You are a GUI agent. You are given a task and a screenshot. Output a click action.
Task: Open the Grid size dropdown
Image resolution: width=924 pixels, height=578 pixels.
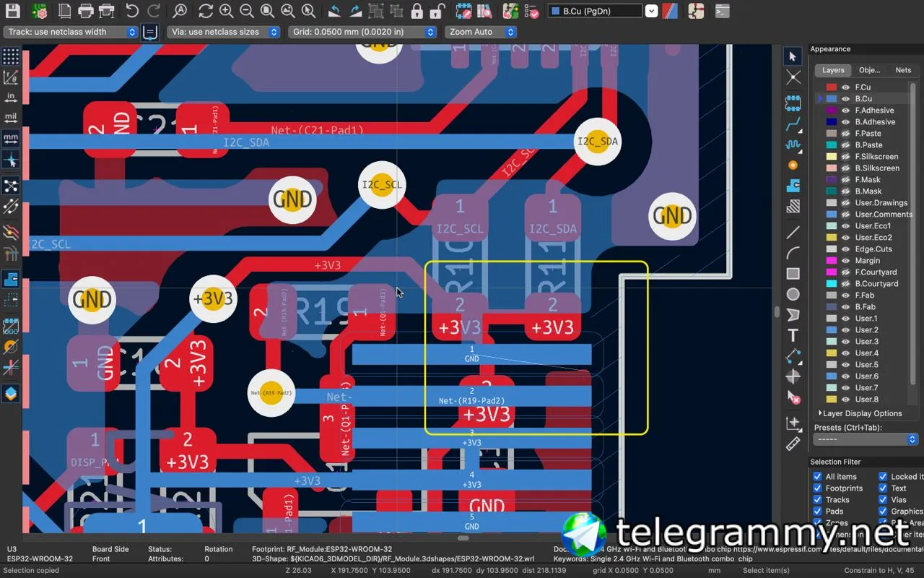pyautogui.click(x=363, y=32)
